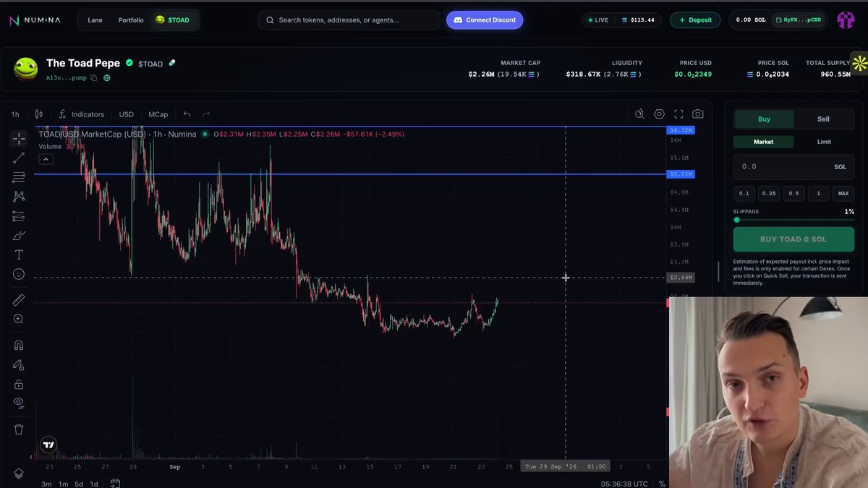Collapse the volume indicator legend chevron
868x488 pixels.
pyautogui.click(x=45, y=159)
